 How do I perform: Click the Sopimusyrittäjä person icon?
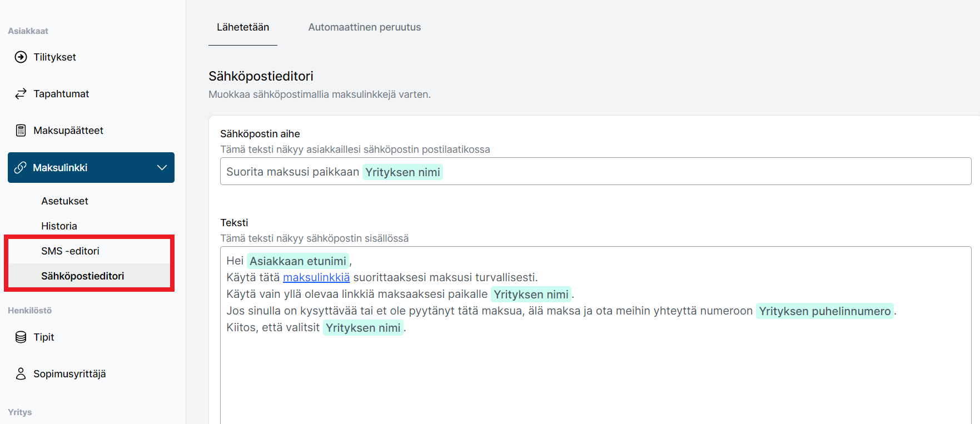[x=21, y=374]
